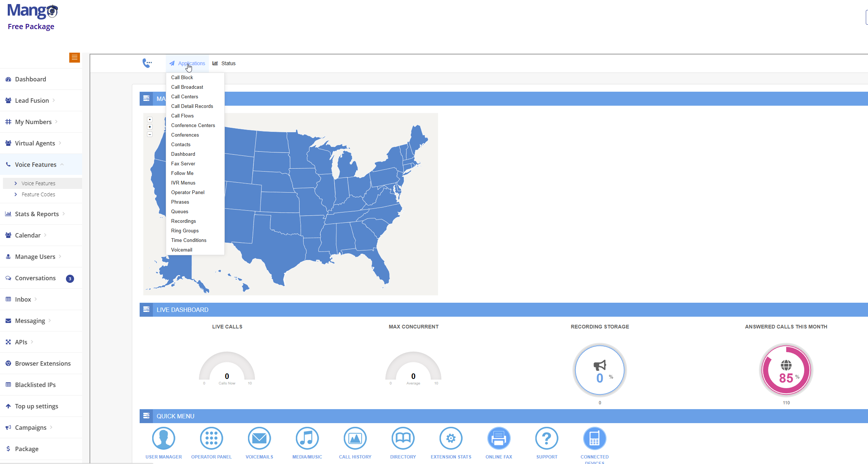The height and width of the screenshot is (464, 868).
Task: Expand the Stats & Reports section
Action: pyautogui.click(x=37, y=214)
